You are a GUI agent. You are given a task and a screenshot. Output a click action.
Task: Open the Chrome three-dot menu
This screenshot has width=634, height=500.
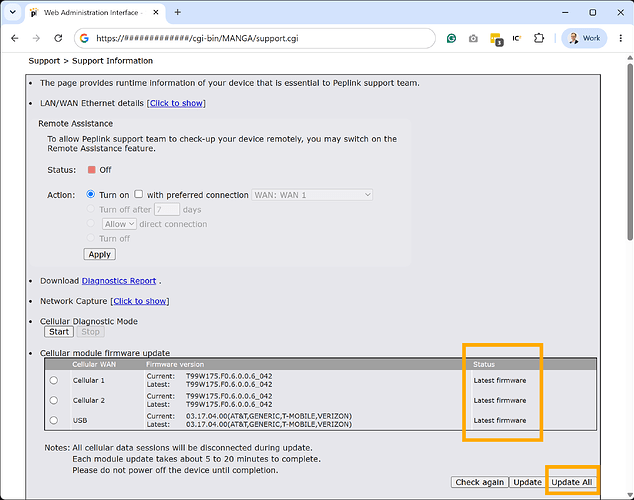click(621, 38)
